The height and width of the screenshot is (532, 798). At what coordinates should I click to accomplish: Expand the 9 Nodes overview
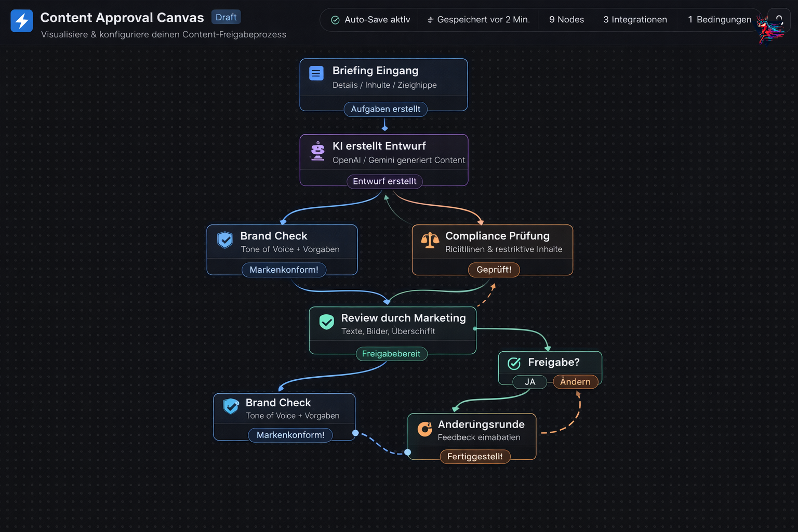tap(566, 20)
